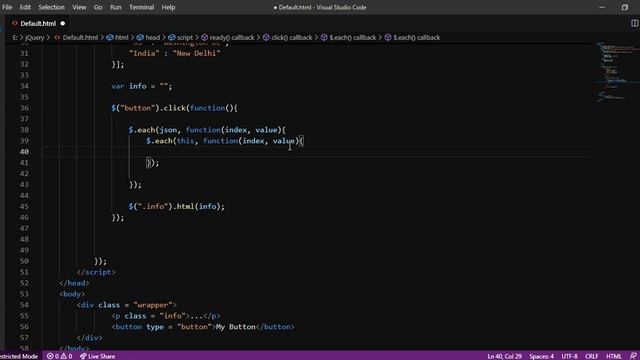Click the feedback icon in status bar

coord(633,356)
